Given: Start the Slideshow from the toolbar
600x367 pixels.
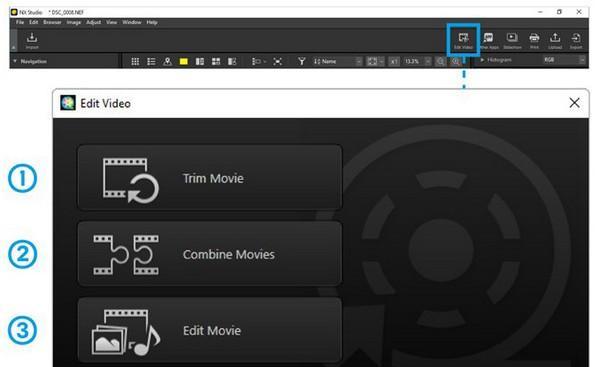Looking at the screenshot, I should 512,41.
